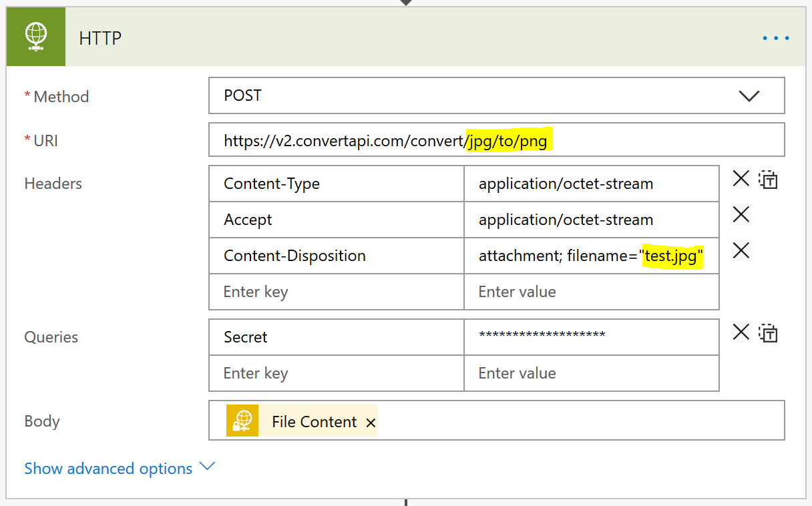This screenshot has height=506, width=812.
Task: Click the HTTP action globe icon
Action: click(x=35, y=37)
